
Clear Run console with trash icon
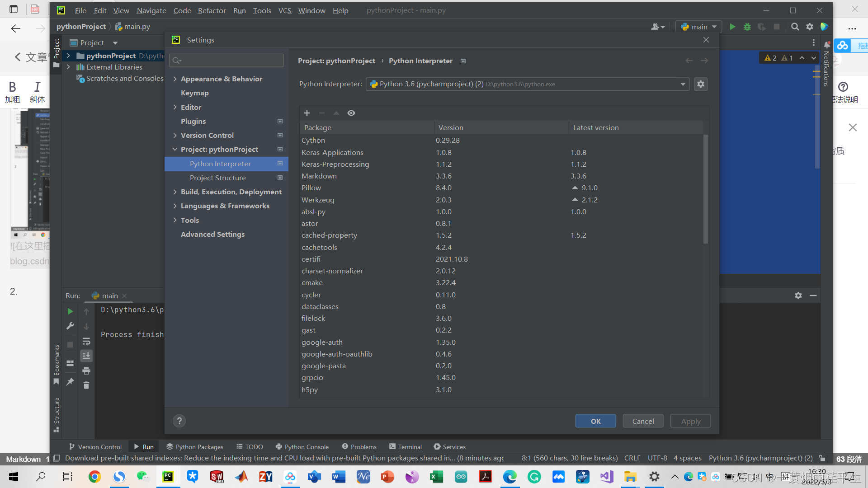(86, 385)
